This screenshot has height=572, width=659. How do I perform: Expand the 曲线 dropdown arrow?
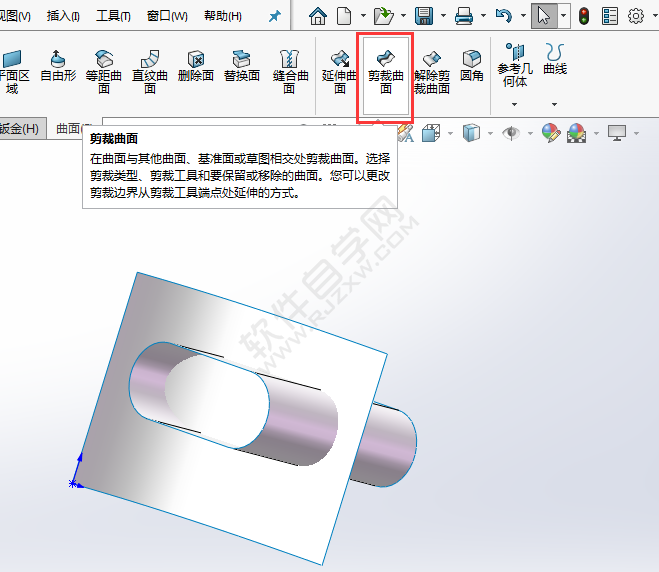point(554,104)
